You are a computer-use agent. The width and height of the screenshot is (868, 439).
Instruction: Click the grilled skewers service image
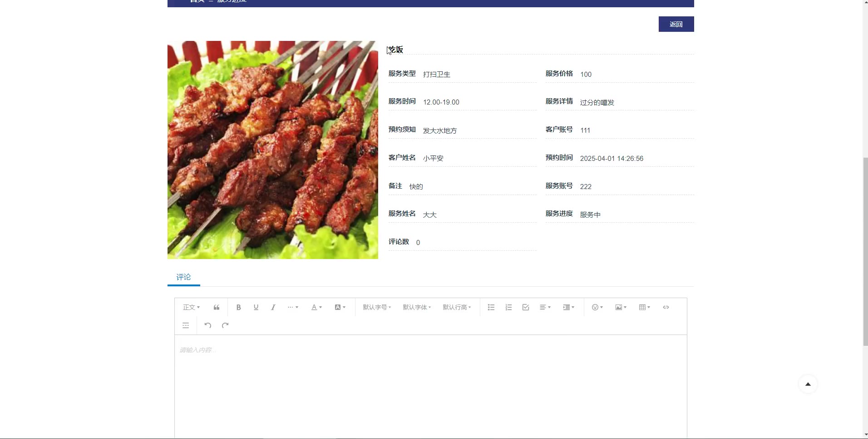tap(273, 150)
